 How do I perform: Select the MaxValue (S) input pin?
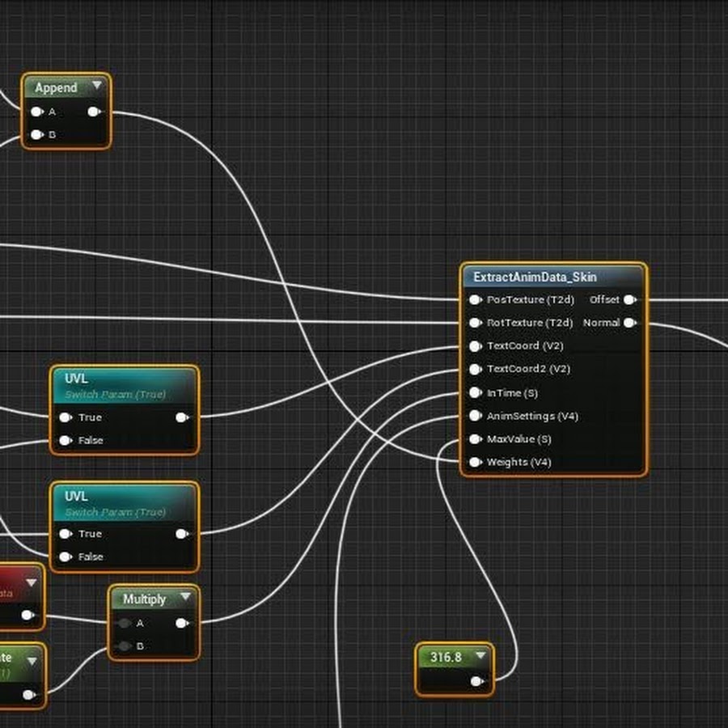[x=475, y=439]
